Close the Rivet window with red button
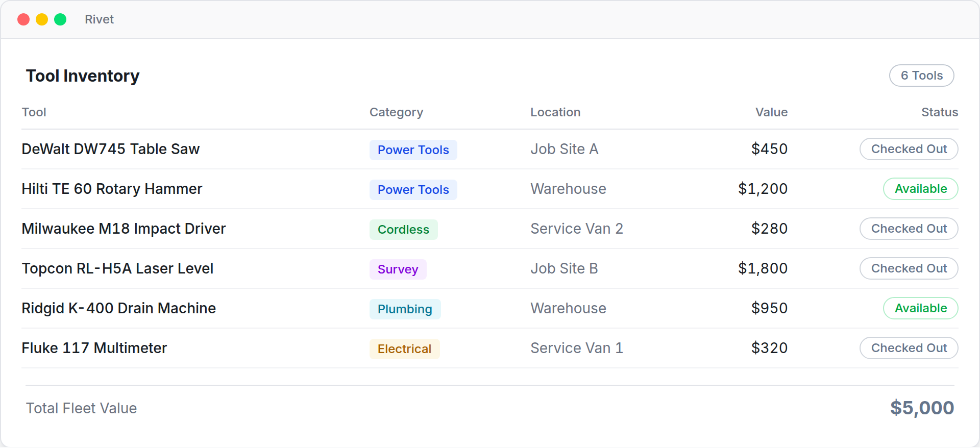Screen dimensions: 980x448 pos(23,19)
